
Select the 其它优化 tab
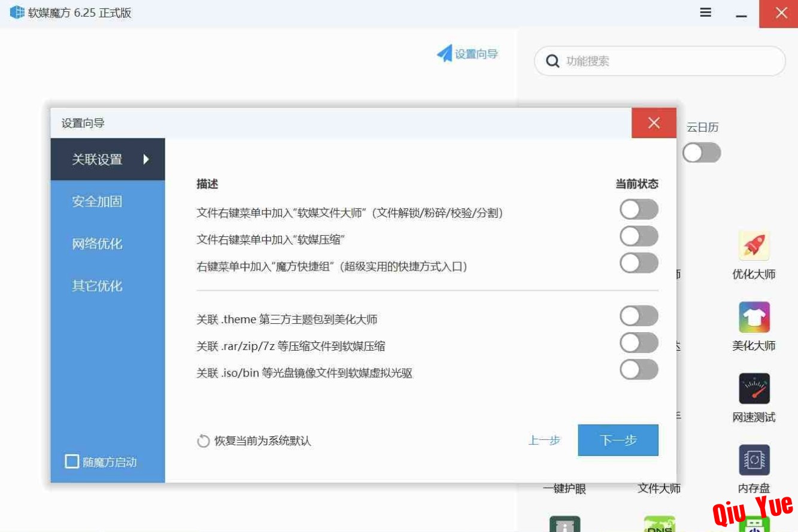pos(108,286)
